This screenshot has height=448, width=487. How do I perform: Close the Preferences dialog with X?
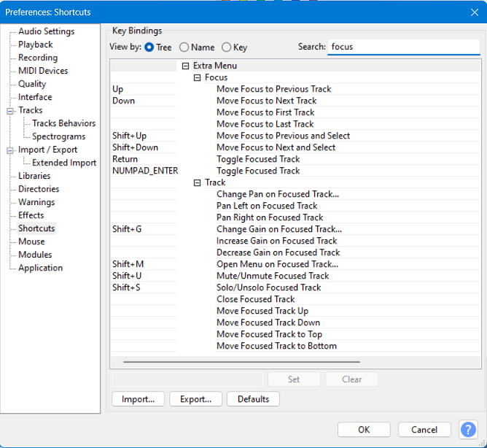click(x=474, y=11)
